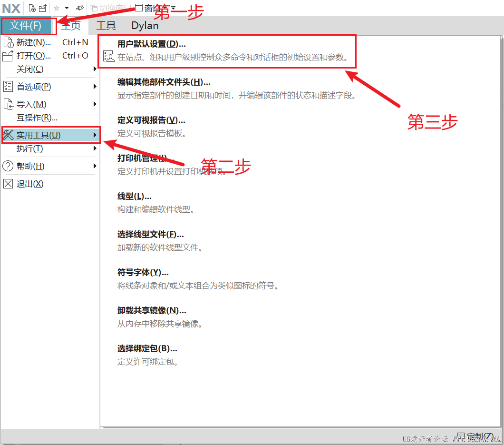Click the touch mode hand icon in the toolbar

point(80,8)
